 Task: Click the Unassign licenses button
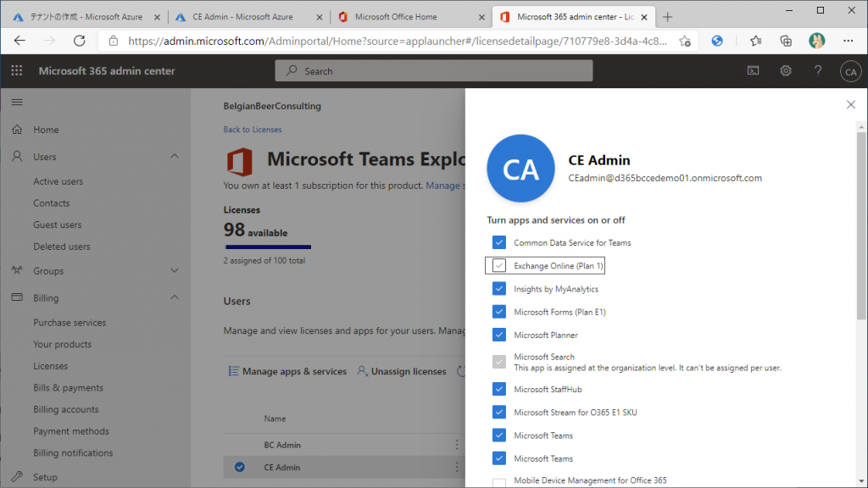(402, 371)
